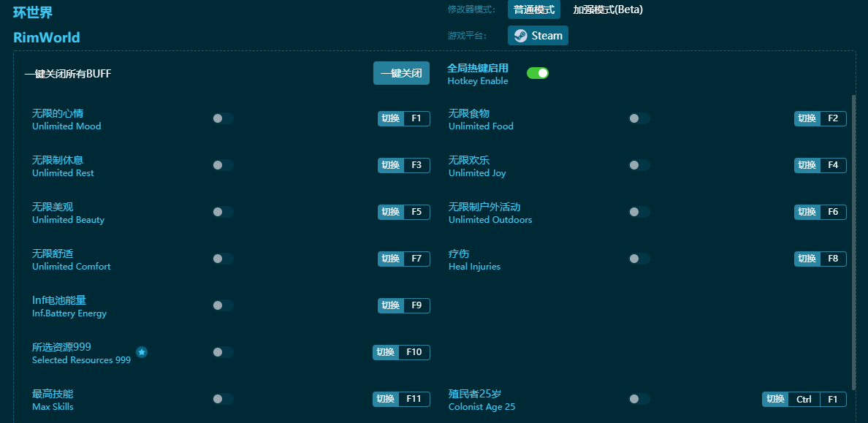Enable the Unlimited Food toggle
Viewport: 868px width, 423px height.
(639, 118)
